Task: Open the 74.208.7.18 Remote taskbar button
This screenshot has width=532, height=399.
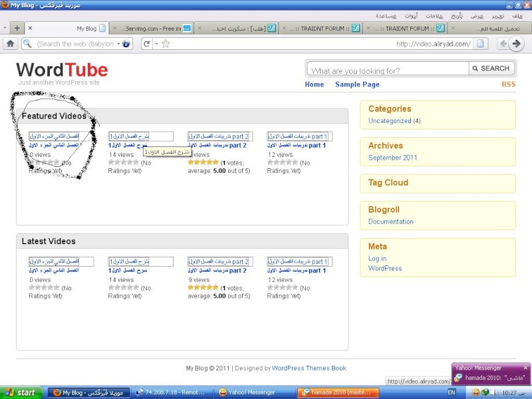Action: tap(172, 392)
